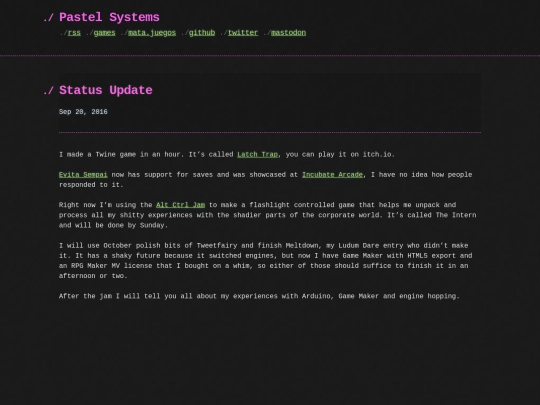
Task: Click the text 'I made a Twine game'
Action: tap(97, 155)
